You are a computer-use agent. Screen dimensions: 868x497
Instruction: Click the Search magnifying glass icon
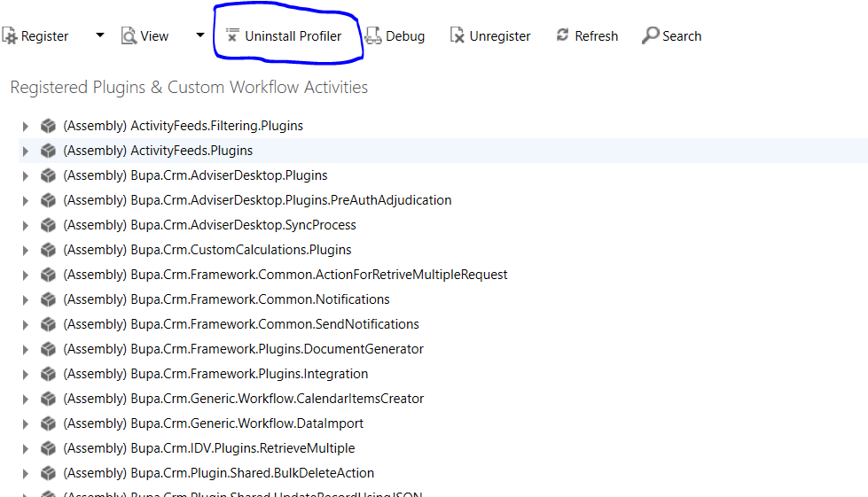[650, 35]
